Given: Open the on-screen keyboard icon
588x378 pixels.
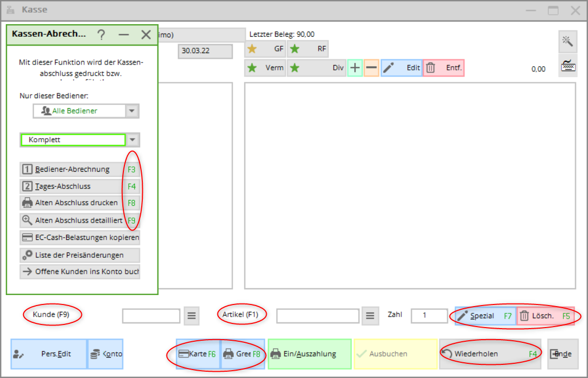Looking at the screenshot, I should coord(568,66).
